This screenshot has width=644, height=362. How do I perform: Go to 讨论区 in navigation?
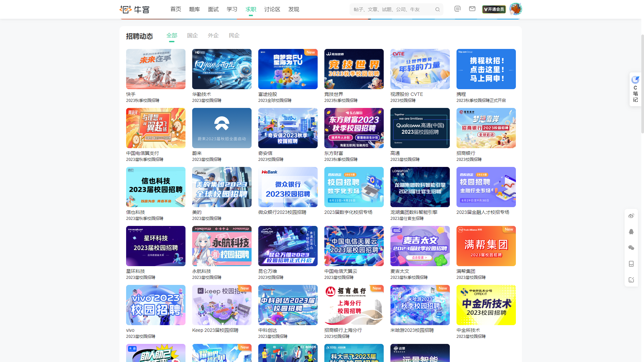[x=272, y=9]
